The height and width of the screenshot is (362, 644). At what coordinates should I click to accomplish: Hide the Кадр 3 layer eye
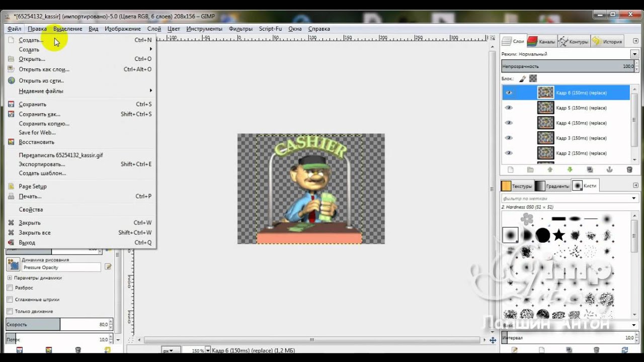coord(509,138)
